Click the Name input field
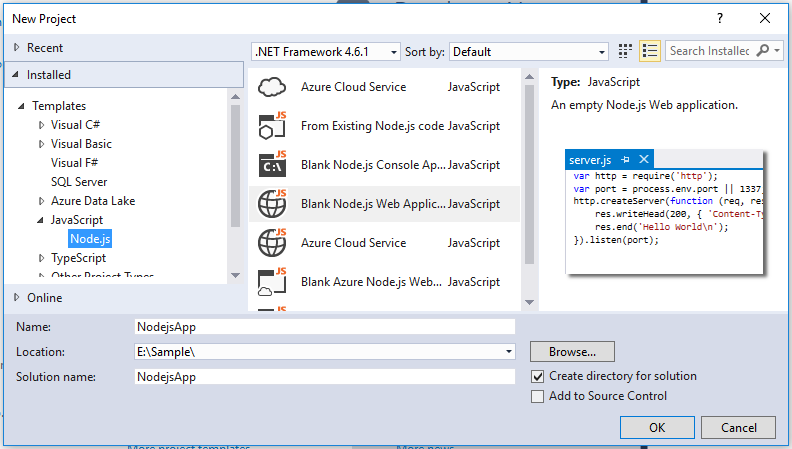The height and width of the screenshot is (449, 792). click(x=325, y=327)
